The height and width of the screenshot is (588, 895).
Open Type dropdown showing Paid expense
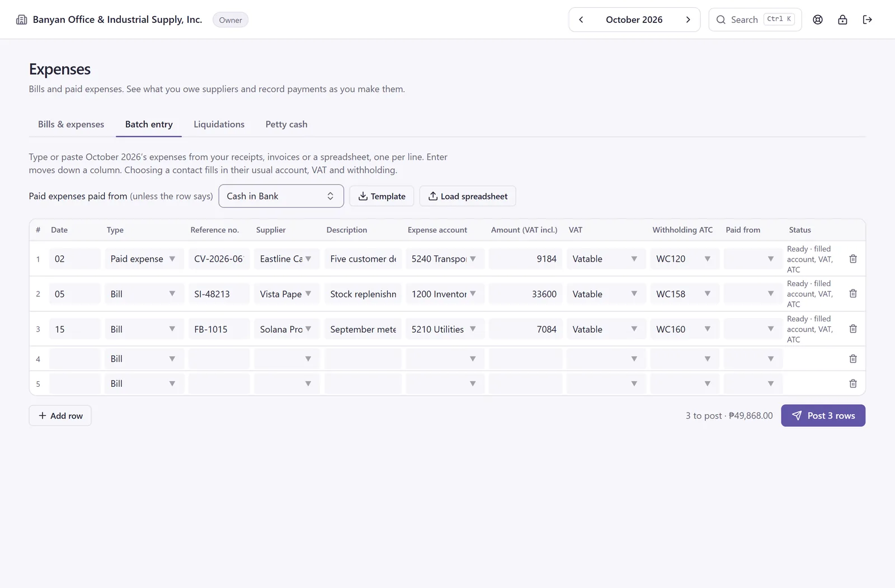144,259
